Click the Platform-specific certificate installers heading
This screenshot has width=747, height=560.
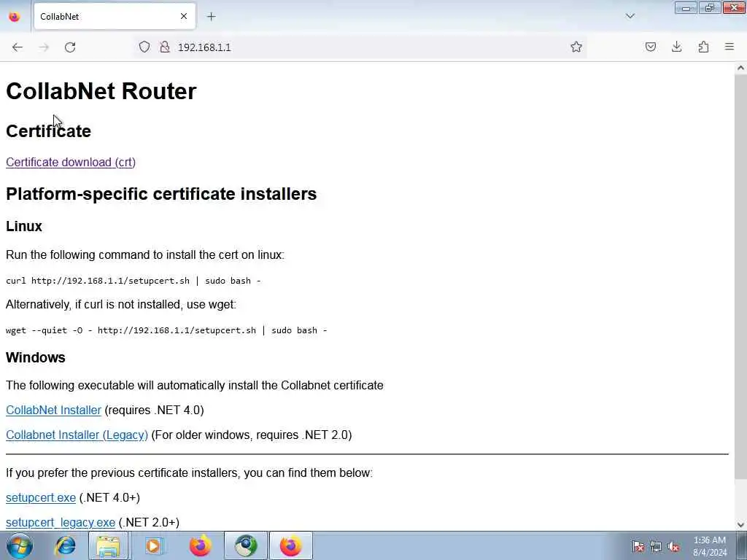coord(161,194)
